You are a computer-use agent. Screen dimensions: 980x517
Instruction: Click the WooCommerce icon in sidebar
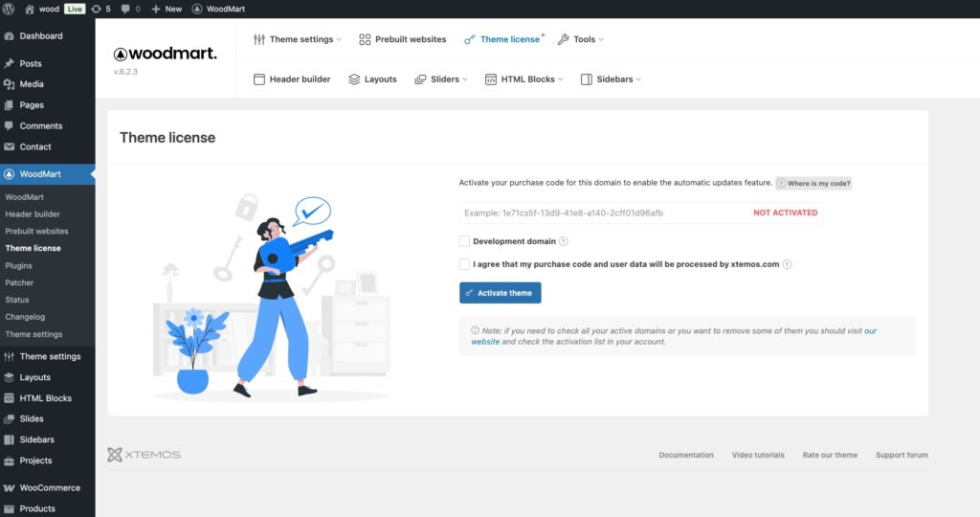click(x=9, y=487)
